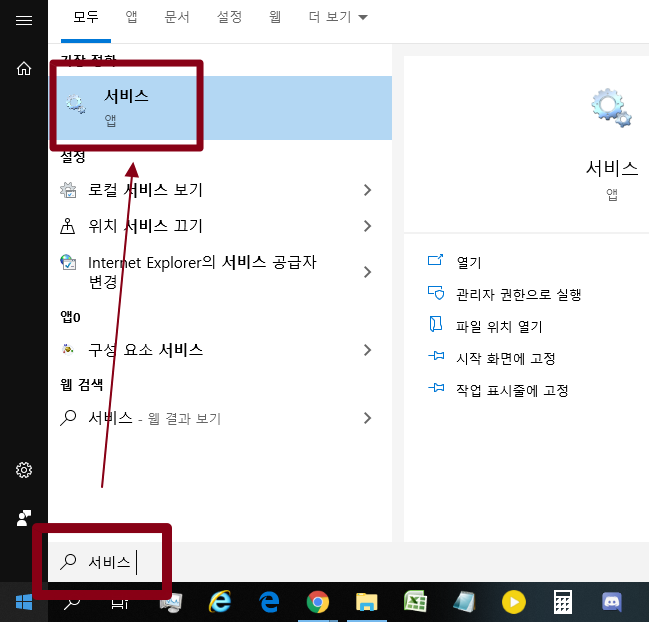
Task: Click the 서비스 gears icon in best match
Action: (x=76, y=104)
